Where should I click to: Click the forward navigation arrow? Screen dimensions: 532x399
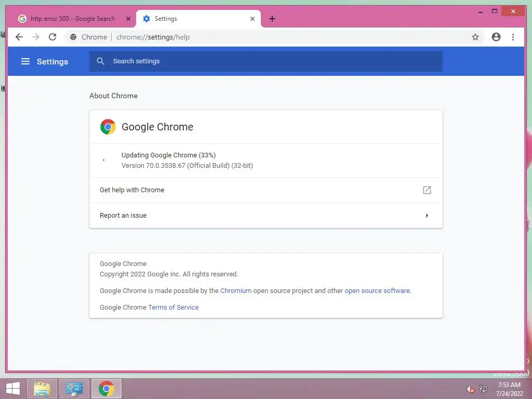36,37
